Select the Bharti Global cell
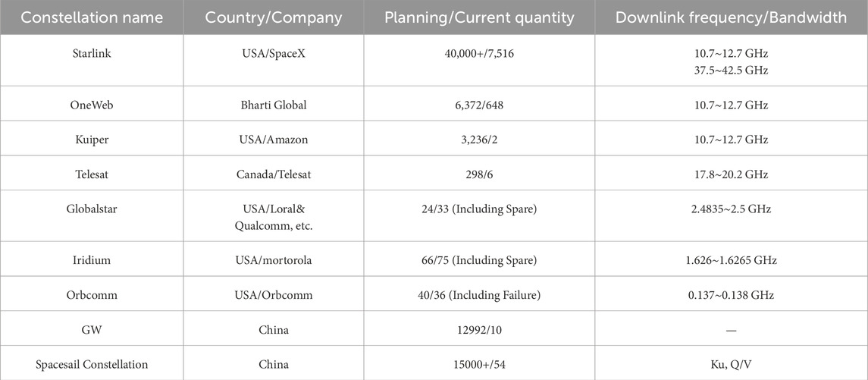Screen dimensions: 868x380 point(274,105)
